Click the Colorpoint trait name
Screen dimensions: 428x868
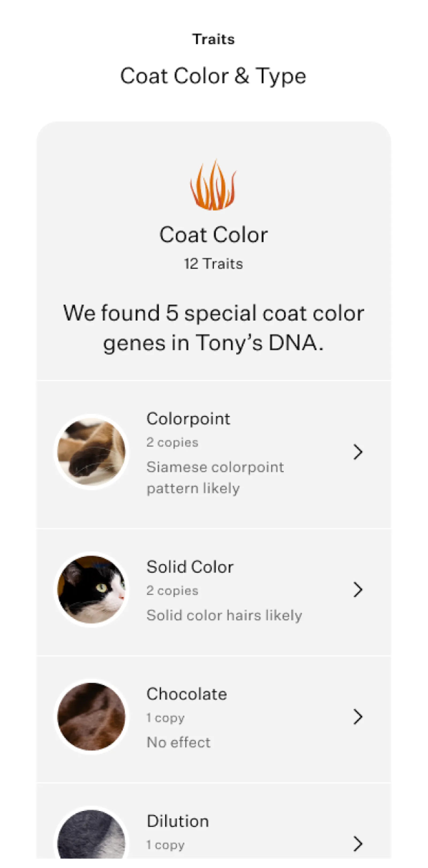pyautogui.click(x=188, y=419)
